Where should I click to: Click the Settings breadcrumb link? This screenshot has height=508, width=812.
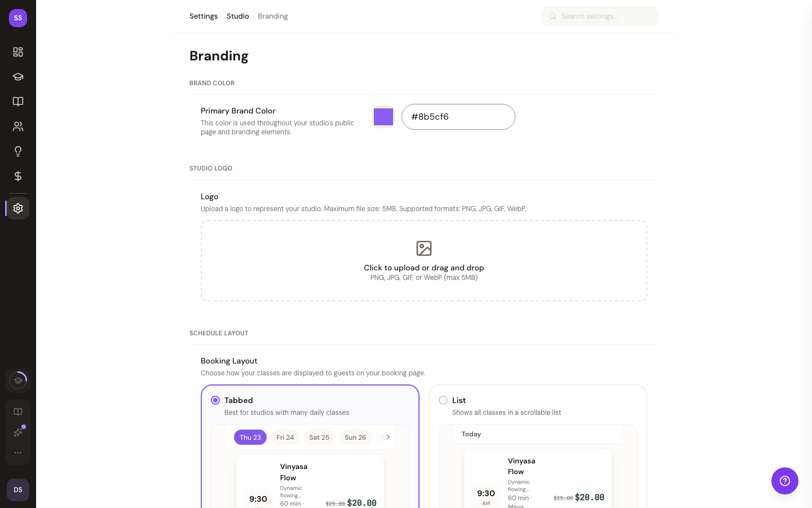point(204,16)
